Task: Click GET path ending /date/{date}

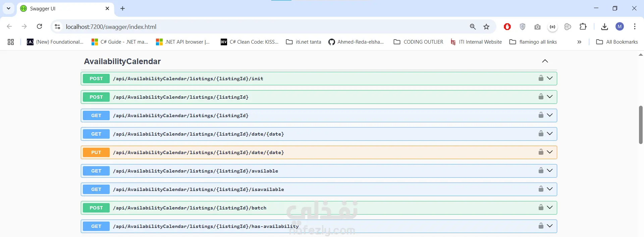Action: coord(199,134)
